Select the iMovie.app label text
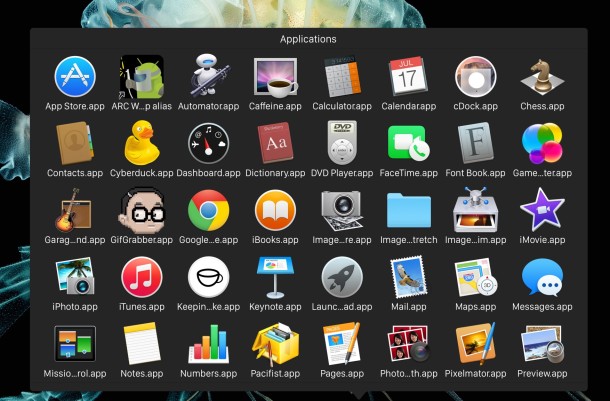 [542, 240]
